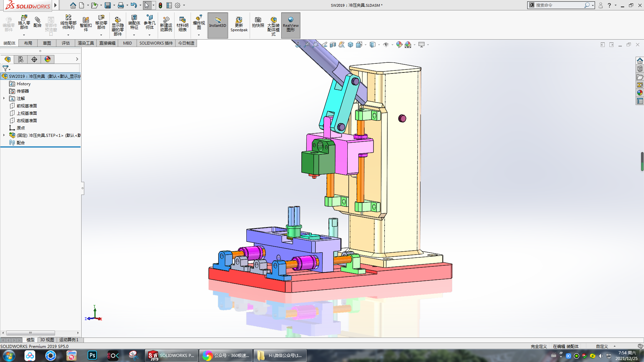Click Previous View icon in view toolbar

[324, 45]
